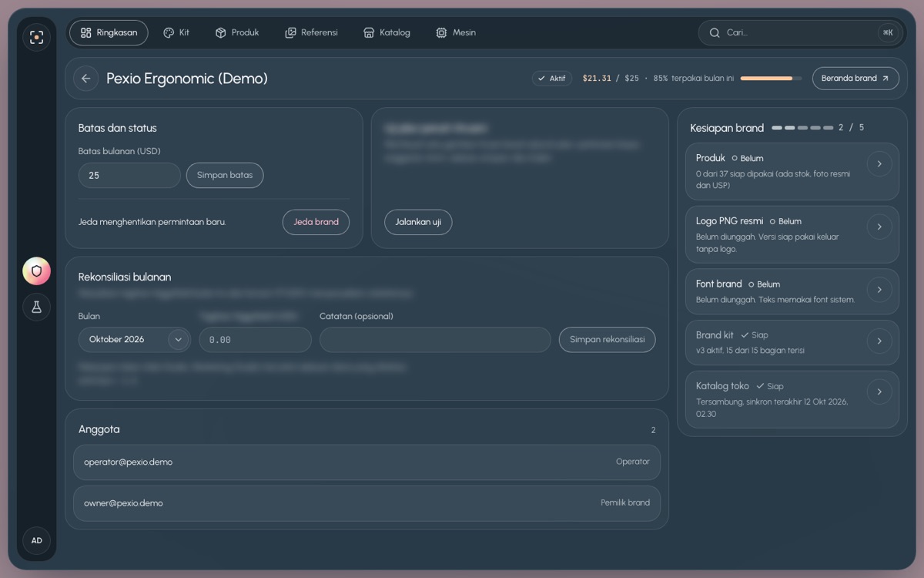Select the owner@pexio.demo member row
The height and width of the screenshot is (578, 924).
point(367,503)
